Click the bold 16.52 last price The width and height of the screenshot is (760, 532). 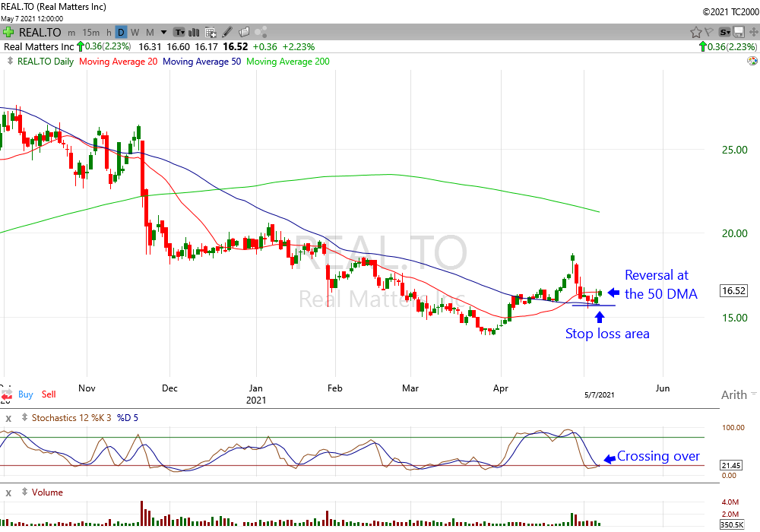point(235,46)
